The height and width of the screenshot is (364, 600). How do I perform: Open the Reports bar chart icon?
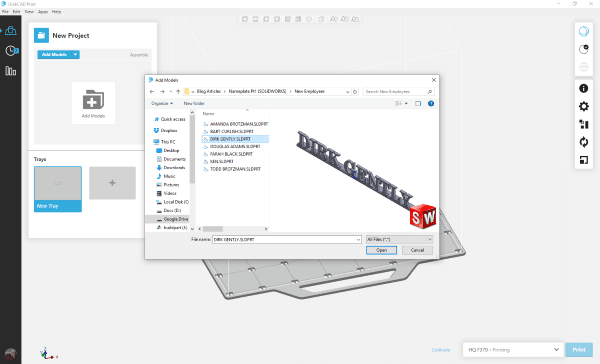[10, 71]
